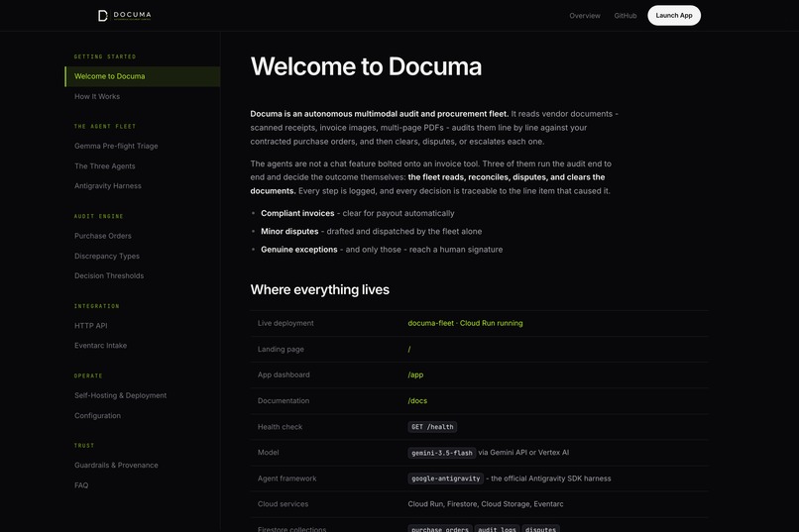Click Cloud Run, Firestore, Cloud Storage, Eventarc text
The height and width of the screenshot is (532, 799).
click(486, 504)
